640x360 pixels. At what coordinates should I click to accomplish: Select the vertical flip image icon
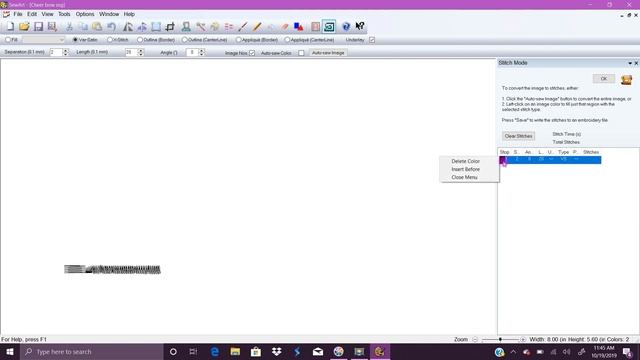click(142, 27)
